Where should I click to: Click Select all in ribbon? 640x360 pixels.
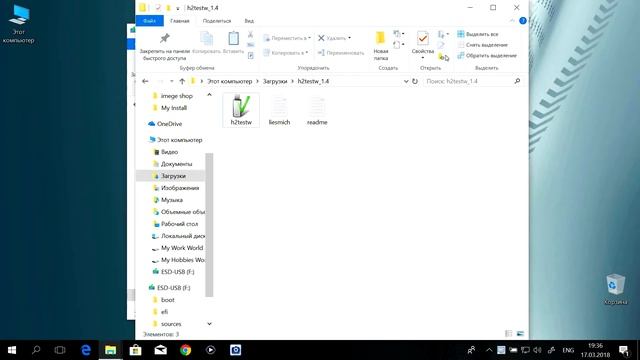click(x=478, y=34)
